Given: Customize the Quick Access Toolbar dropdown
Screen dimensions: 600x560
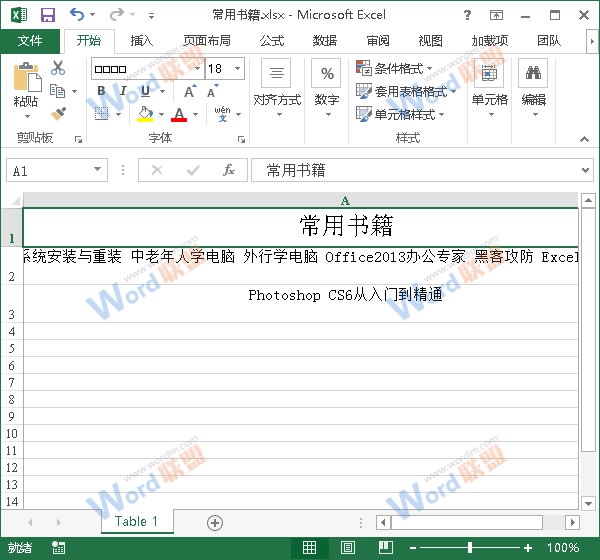Looking at the screenshot, I should 152,16.
